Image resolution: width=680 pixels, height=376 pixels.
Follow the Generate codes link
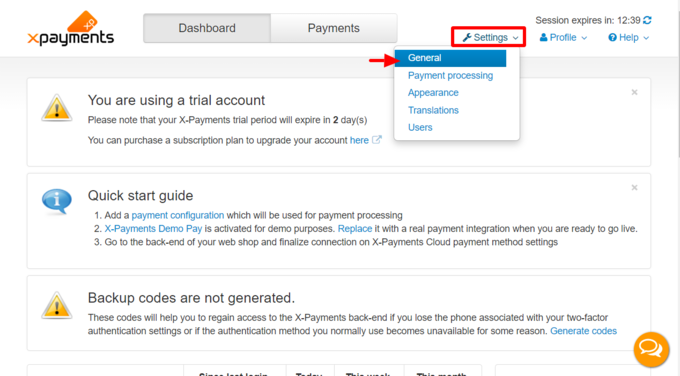click(x=583, y=331)
